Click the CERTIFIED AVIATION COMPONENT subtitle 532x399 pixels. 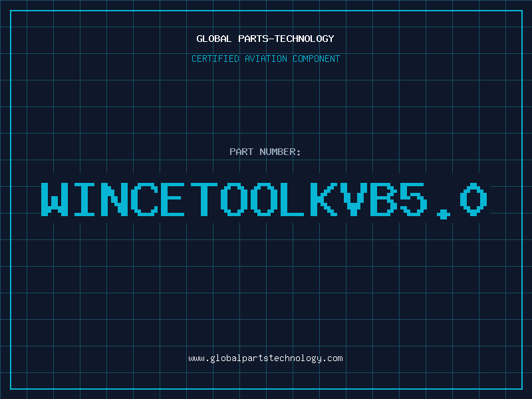pos(265,59)
